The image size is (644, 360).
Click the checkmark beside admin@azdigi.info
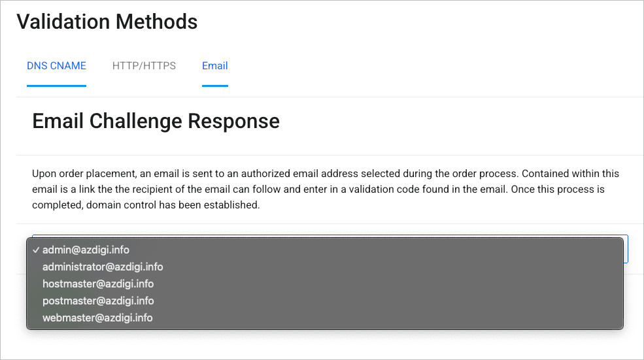(x=37, y=250)
